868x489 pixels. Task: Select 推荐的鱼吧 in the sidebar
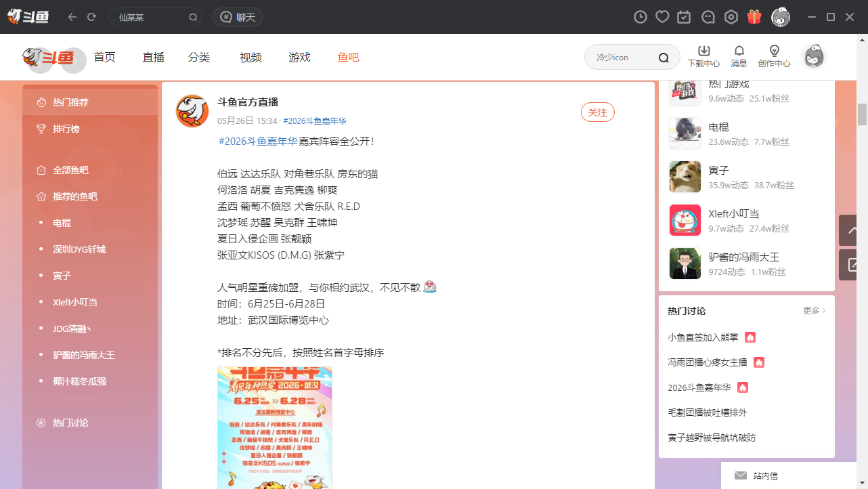pyautogui.click(x=90, y=196)
